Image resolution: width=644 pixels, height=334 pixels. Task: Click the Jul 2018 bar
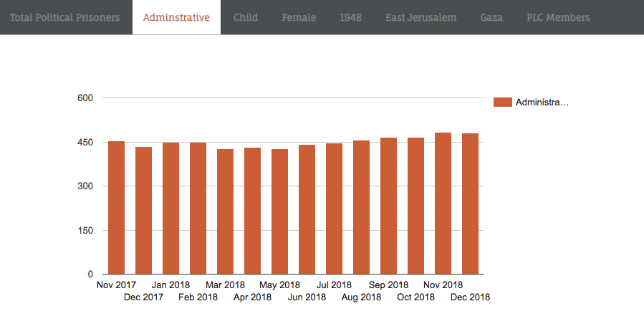334,209
